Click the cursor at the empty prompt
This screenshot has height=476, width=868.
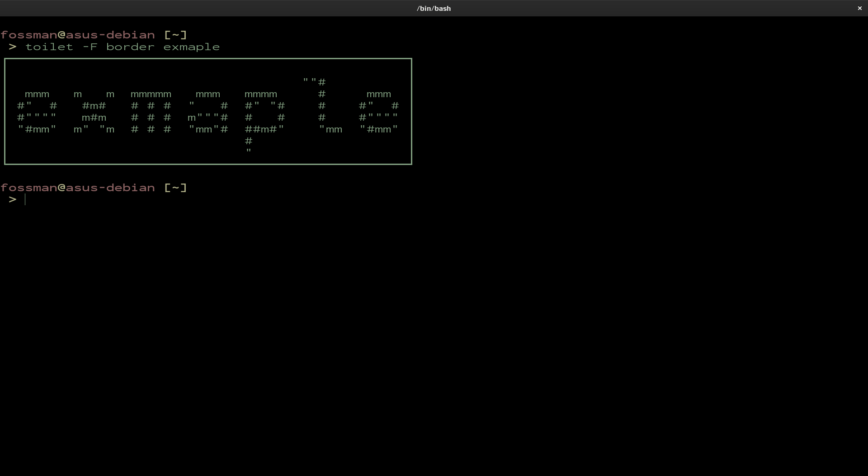tap(26, 200)
